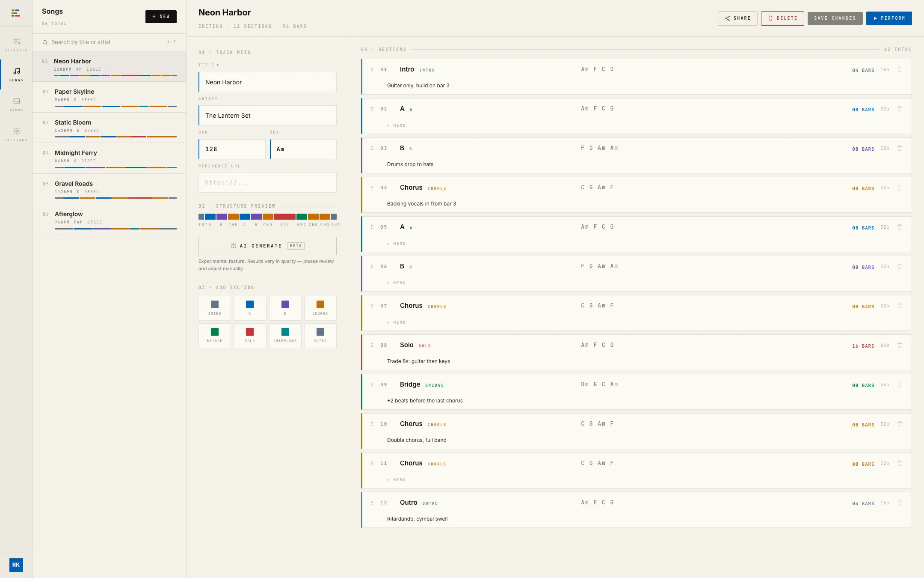Viewport: 924px width, 578px height.
Task: Delete section 12 Outro using trash icon
Action: click(900, 503)
